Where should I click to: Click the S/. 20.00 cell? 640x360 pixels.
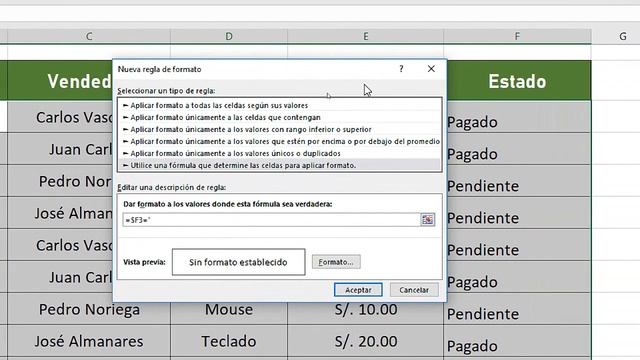pos(366,341)
